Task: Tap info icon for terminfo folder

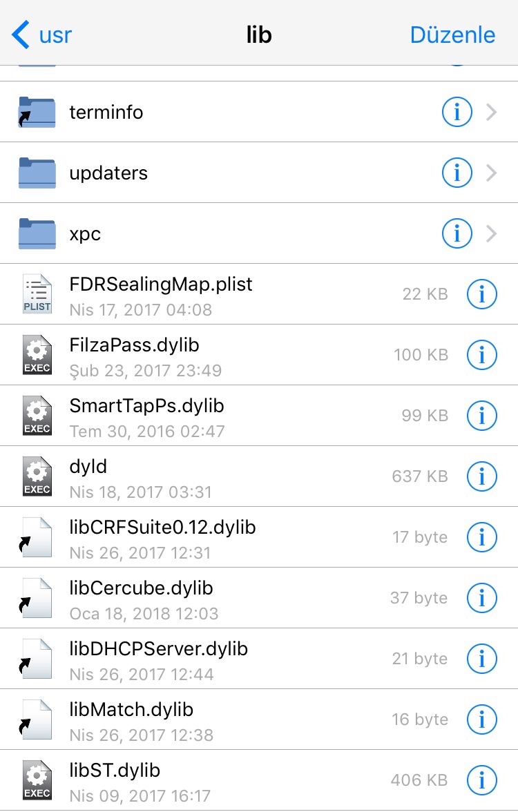Action: (457, 112)
